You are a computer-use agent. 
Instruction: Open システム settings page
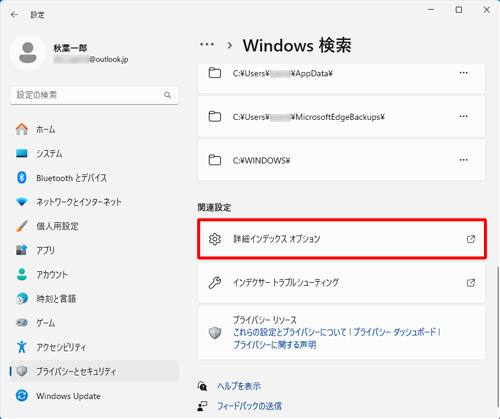click(94, 154)
